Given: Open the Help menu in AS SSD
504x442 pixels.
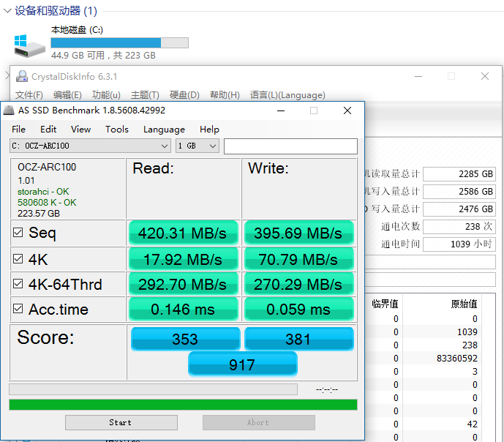Looking at the screenshot, I should 209,130.
